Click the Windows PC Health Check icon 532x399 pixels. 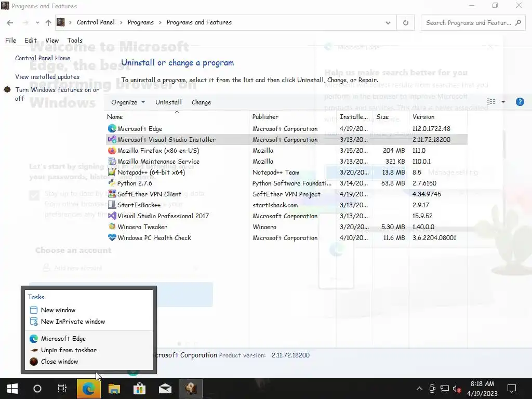[112, 237]
